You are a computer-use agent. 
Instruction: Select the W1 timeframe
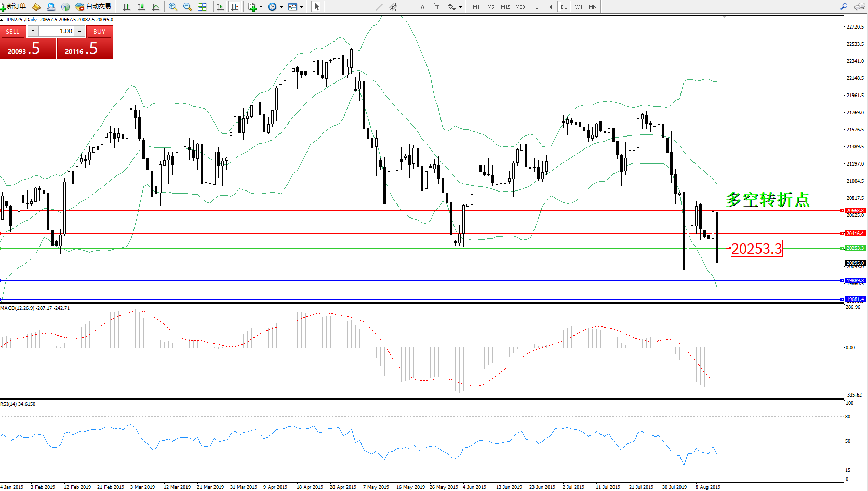point(578,7)
